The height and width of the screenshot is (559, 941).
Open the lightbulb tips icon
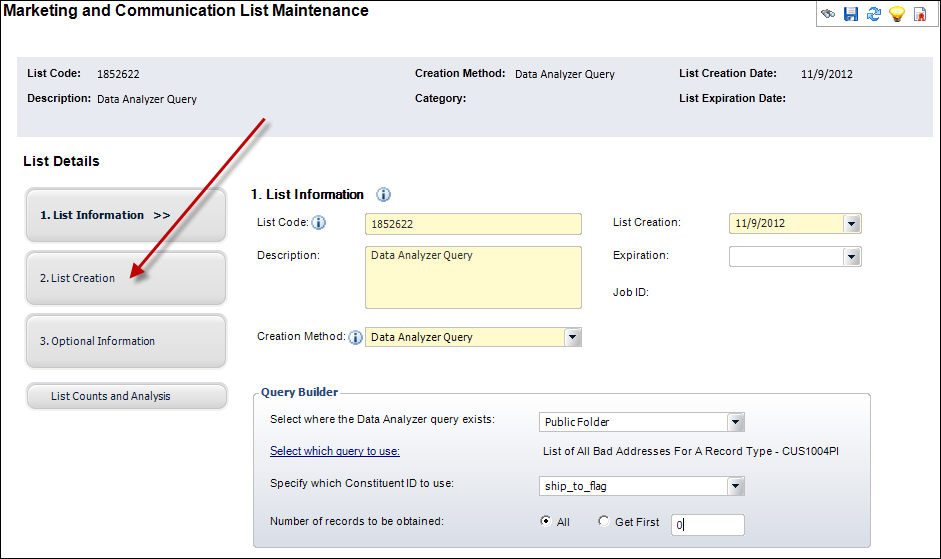coord(896,14)
